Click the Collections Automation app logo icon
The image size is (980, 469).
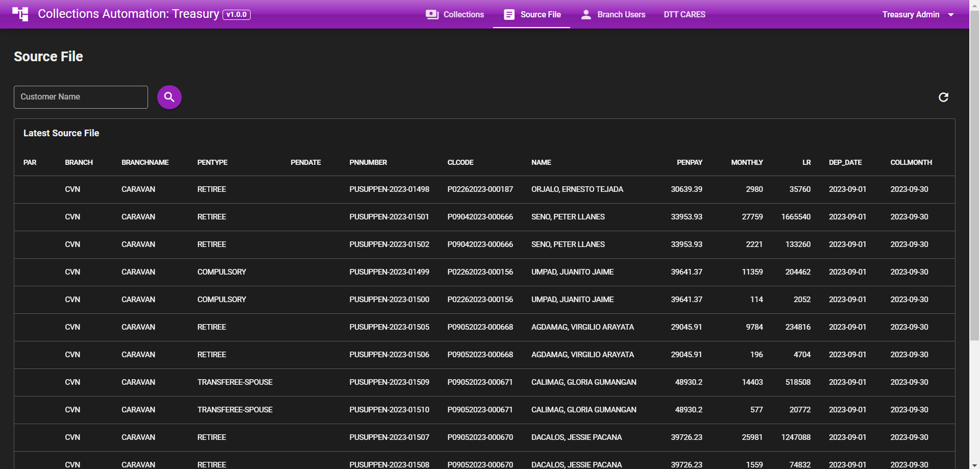tap(20, 14)
